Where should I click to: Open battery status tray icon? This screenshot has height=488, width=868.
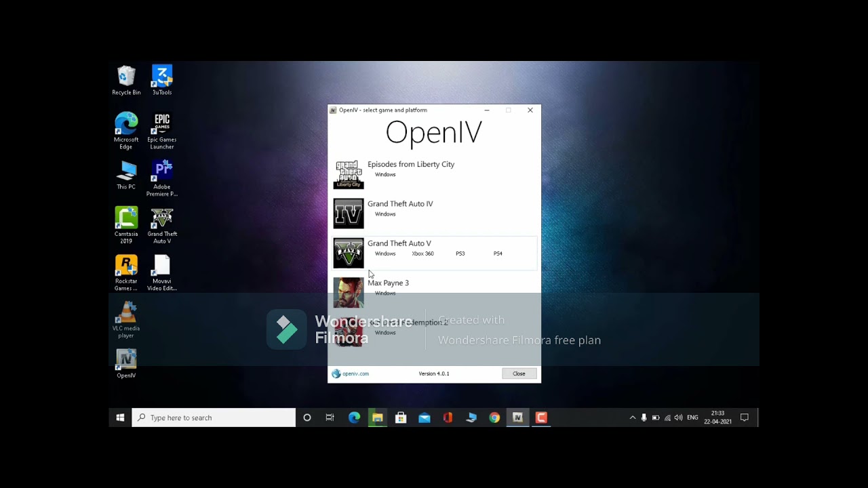(656, 418)
